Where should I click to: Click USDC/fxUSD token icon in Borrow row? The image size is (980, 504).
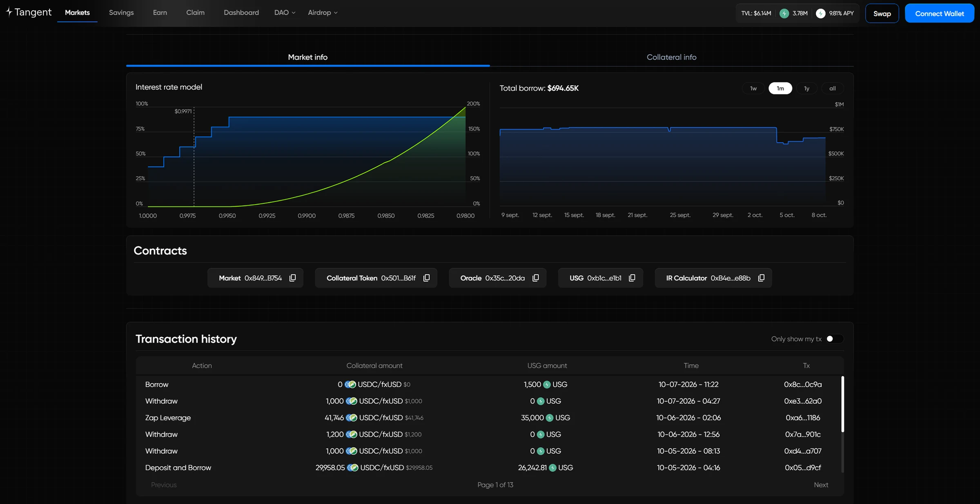point(350,384)
